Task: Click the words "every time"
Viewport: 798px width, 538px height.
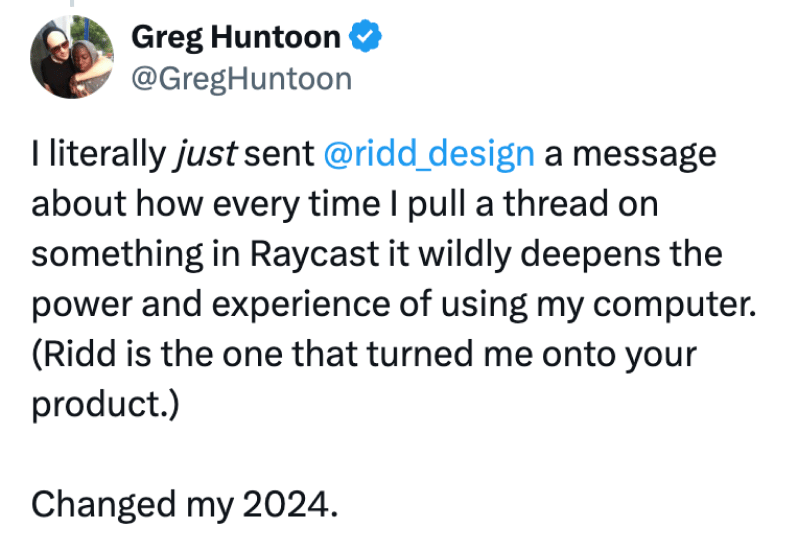Action: click(296, 205)
